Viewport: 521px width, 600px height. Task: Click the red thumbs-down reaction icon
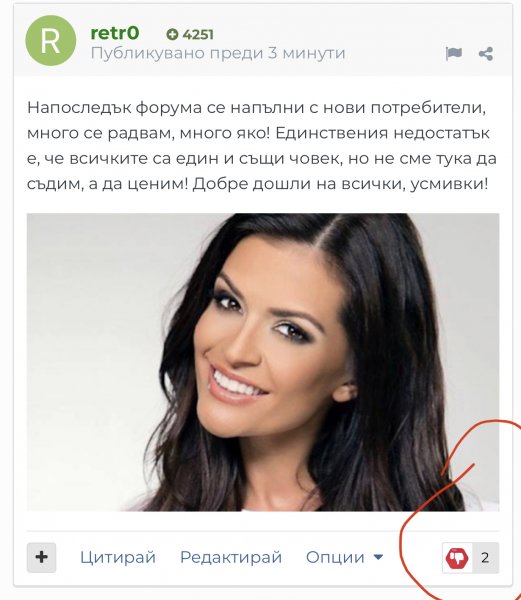click(457, 558)
